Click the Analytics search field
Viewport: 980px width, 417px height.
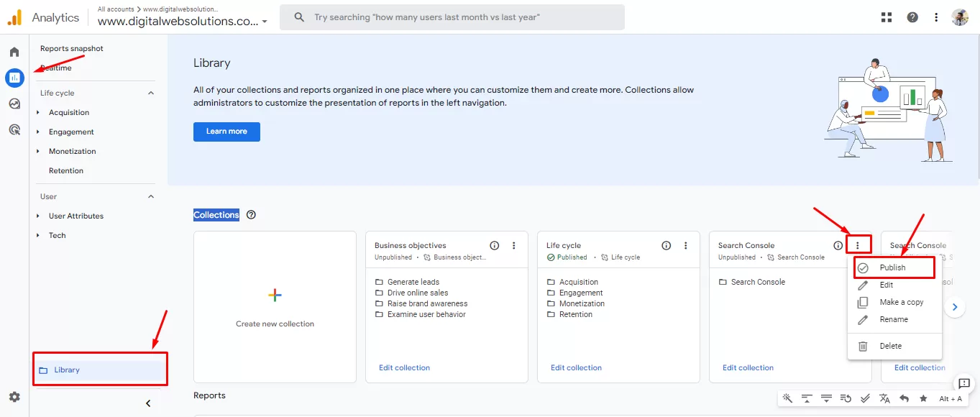click(460, 17)
